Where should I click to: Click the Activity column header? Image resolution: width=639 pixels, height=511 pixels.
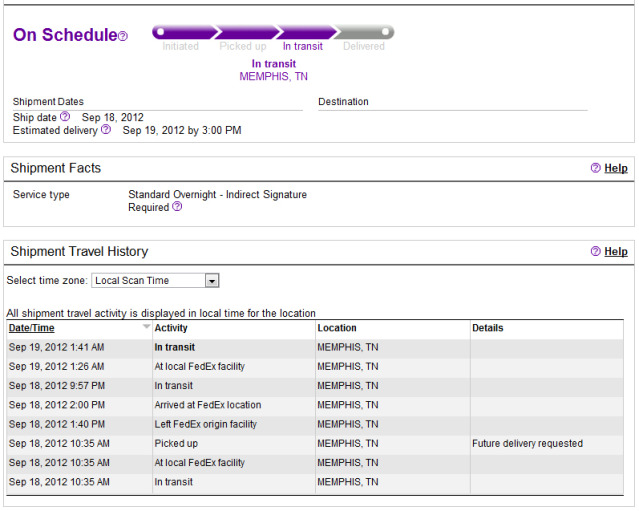pyautogui.click(x=171, y=328)
